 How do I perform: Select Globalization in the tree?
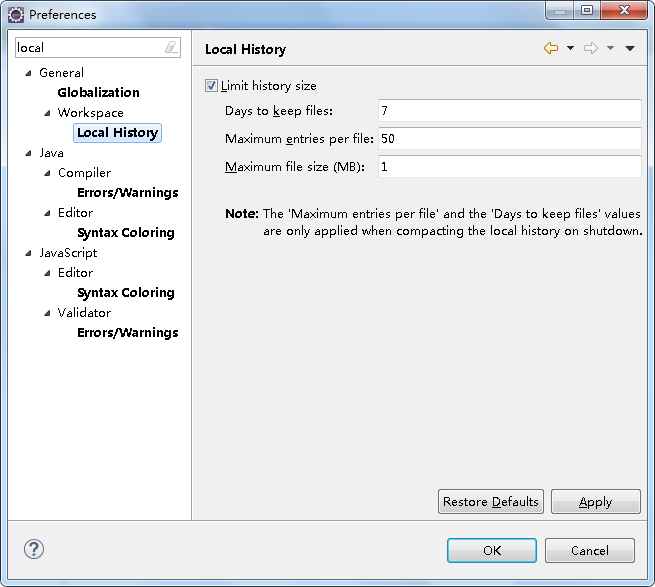(99, 92)
